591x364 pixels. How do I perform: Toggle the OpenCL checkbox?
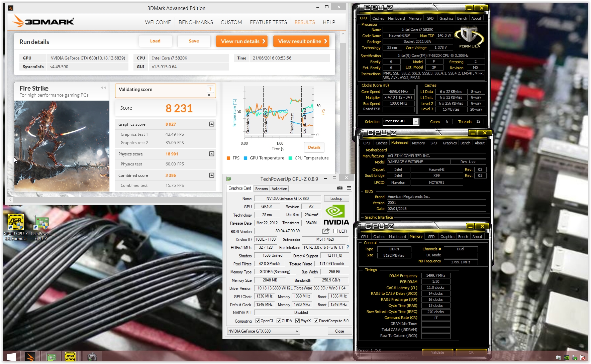coord(258,321)
